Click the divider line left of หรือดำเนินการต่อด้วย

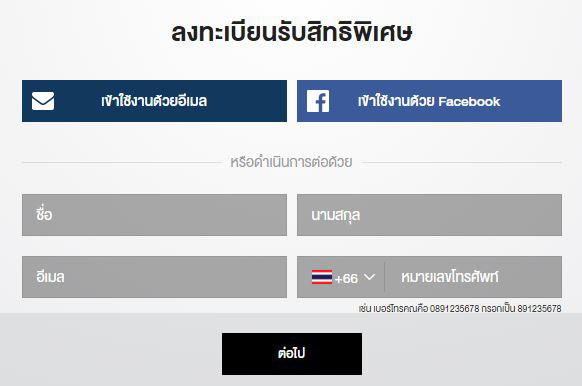(122, 163)
